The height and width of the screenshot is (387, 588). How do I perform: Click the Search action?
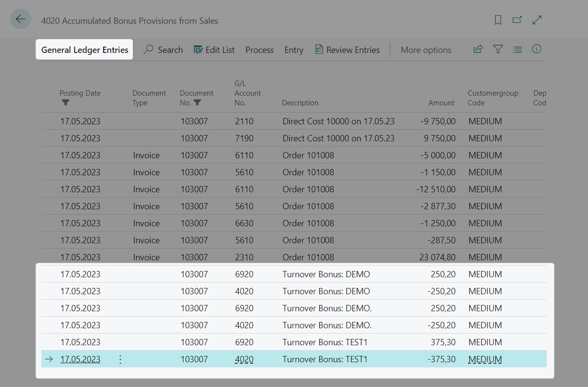tap(163, 50)
